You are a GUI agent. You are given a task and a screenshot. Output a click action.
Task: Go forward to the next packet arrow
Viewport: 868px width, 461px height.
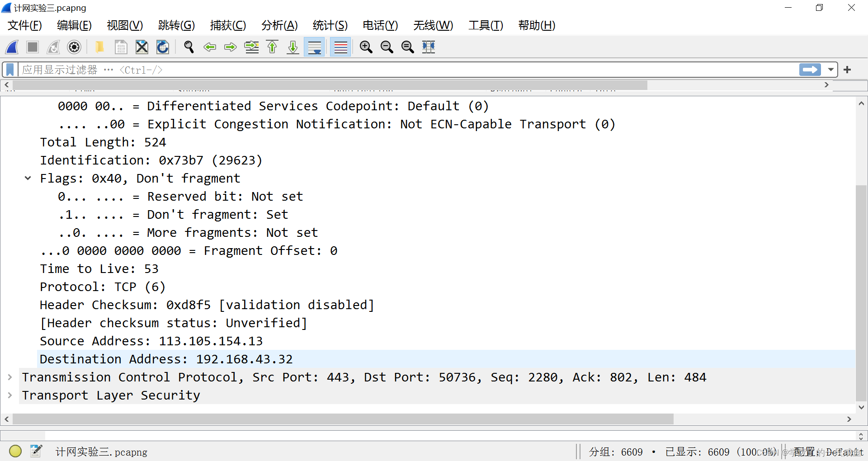point(231,47)
